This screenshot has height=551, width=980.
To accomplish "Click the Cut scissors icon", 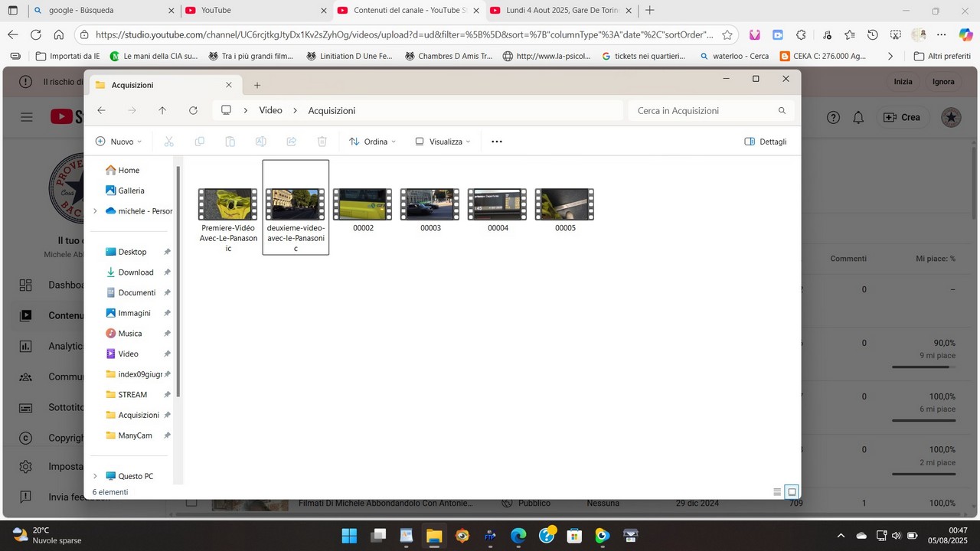I will (x=169, y=142).
